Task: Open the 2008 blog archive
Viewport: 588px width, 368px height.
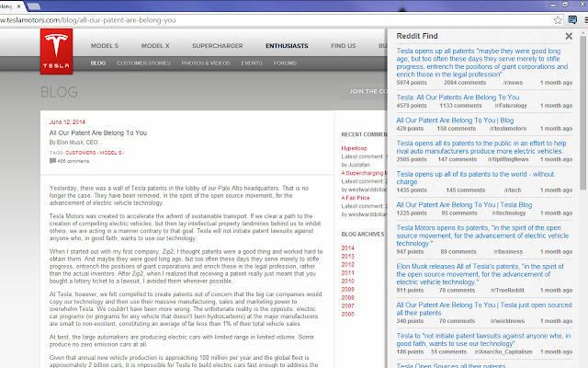Action: coord(347,297)
